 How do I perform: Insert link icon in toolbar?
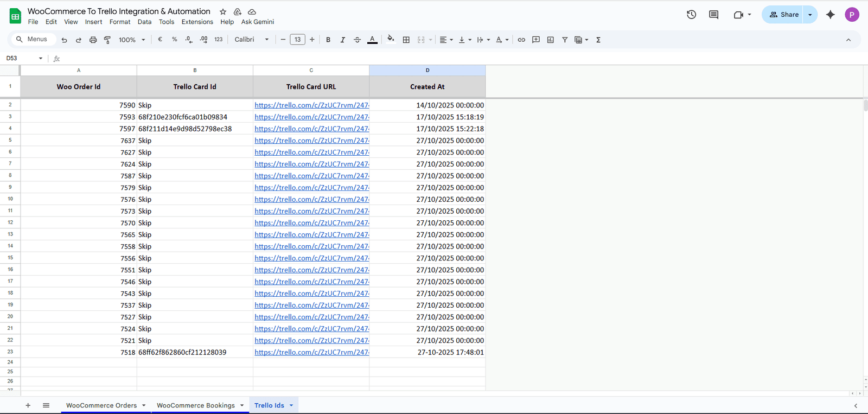click(x=521, y=40)
